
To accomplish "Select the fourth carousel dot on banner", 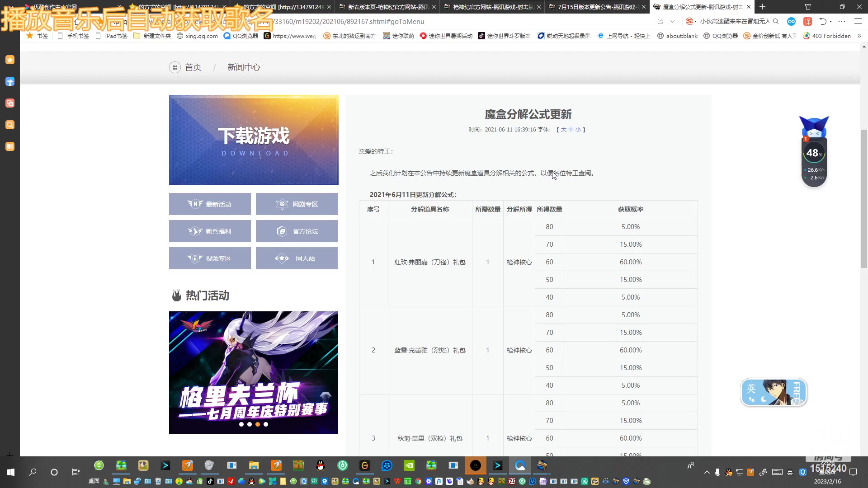I will point(266,424).
